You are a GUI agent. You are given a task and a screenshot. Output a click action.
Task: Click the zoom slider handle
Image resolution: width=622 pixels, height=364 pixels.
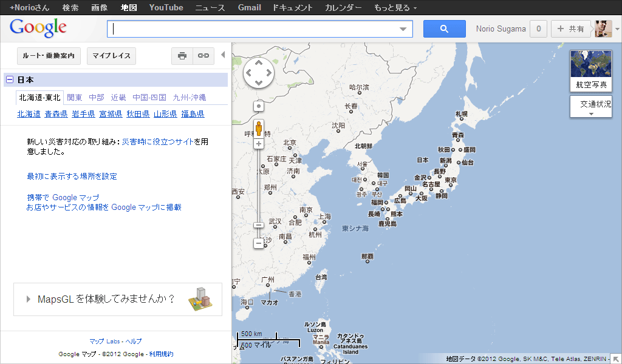click(259, 225)
